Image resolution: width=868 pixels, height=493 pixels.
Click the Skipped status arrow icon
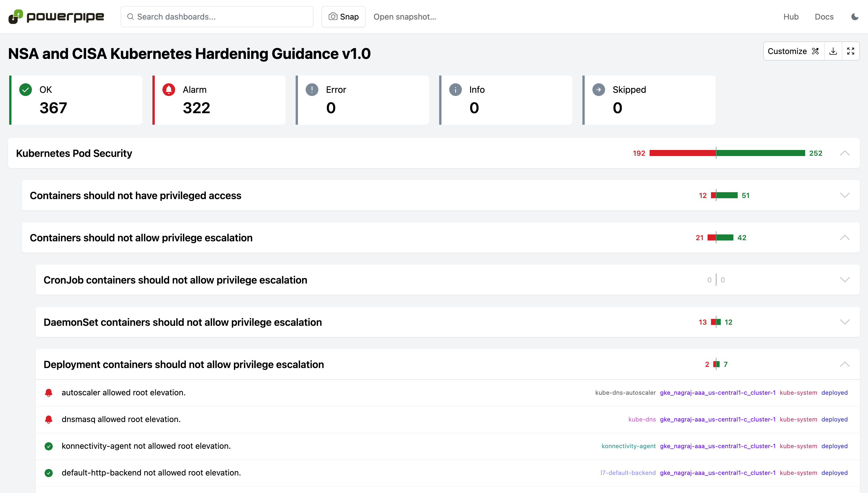(x=598, y=90)
